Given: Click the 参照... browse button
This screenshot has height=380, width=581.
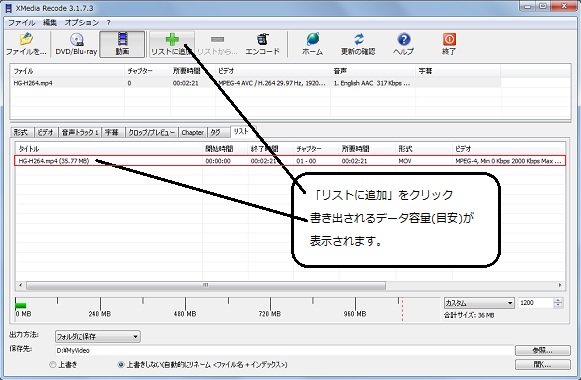Looking at the screenshot, I should click(x=542, y=350).
